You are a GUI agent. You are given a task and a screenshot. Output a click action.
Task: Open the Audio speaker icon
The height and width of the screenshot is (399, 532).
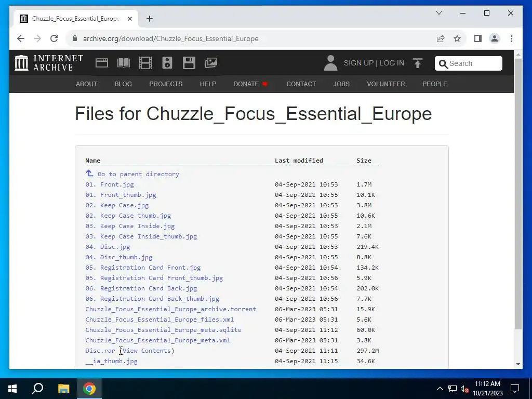[x=167, y=63]
